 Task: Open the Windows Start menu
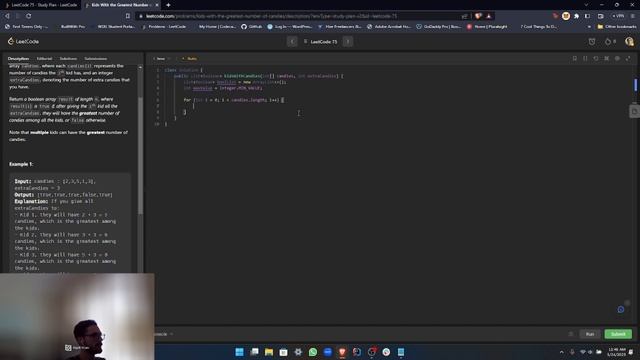pos(240,352)
